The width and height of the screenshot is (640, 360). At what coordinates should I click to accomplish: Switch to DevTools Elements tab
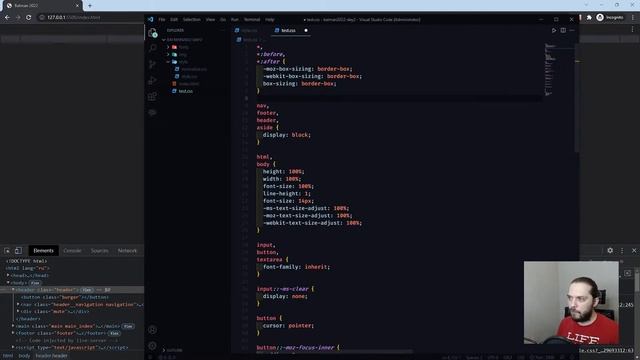pyautogui.click(x=43, y=251)
